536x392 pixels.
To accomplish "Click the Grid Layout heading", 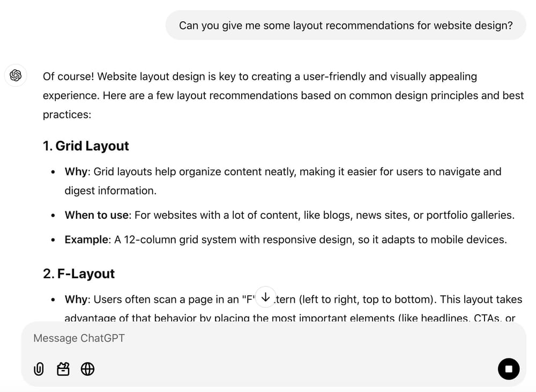I will tap(85, 146).
